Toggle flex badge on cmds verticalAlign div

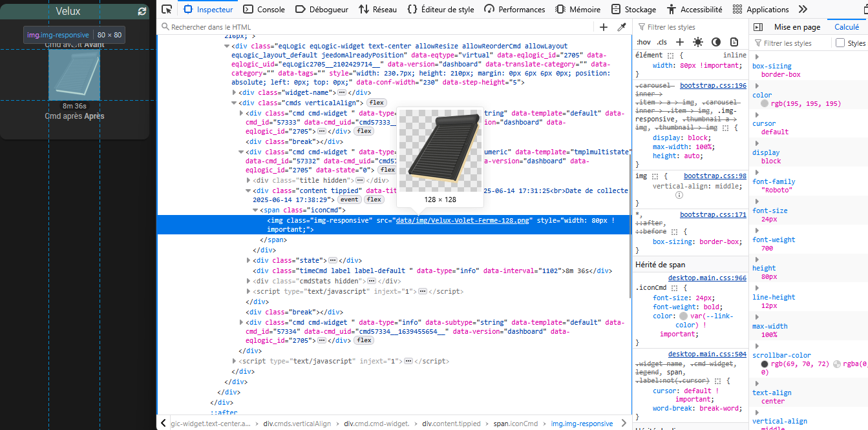376,103
